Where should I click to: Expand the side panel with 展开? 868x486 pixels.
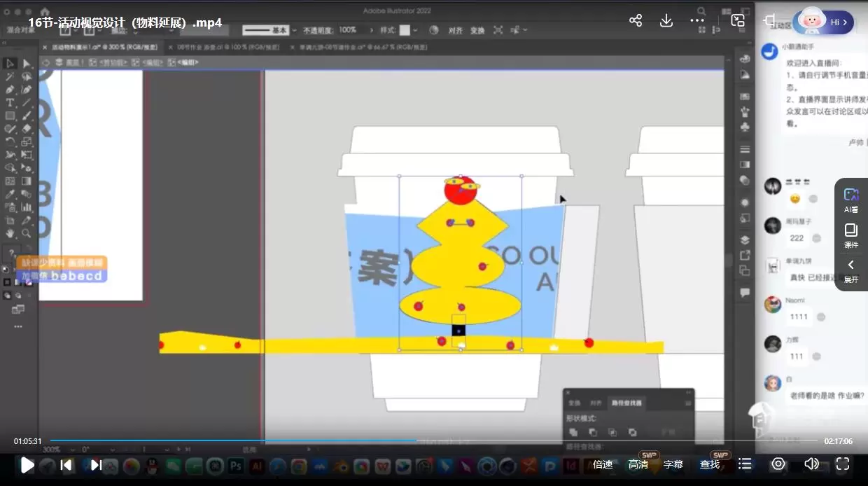[x=851, y=270]
